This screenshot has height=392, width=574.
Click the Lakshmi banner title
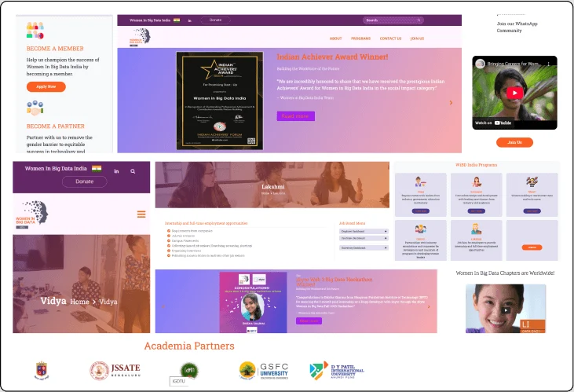pyautogui.click(x=273, y=187)
